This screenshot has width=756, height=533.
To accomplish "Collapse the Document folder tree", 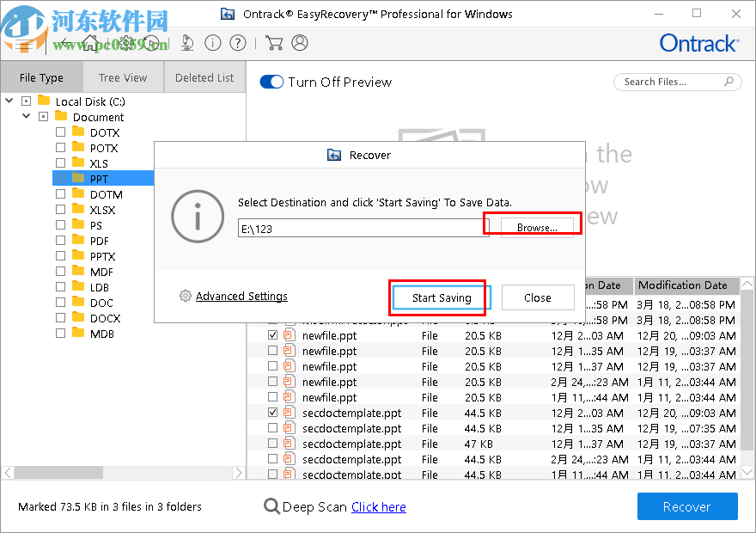I will [25, 116].
